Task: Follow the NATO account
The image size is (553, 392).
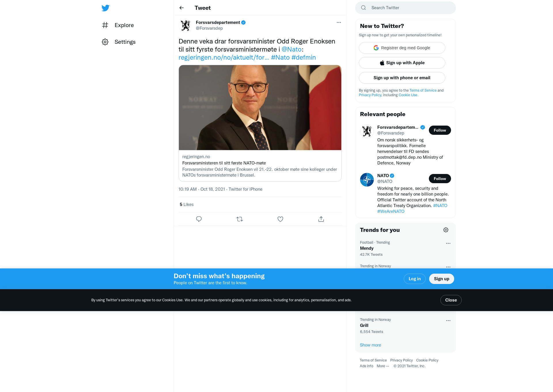Action: tap(440, 179)
